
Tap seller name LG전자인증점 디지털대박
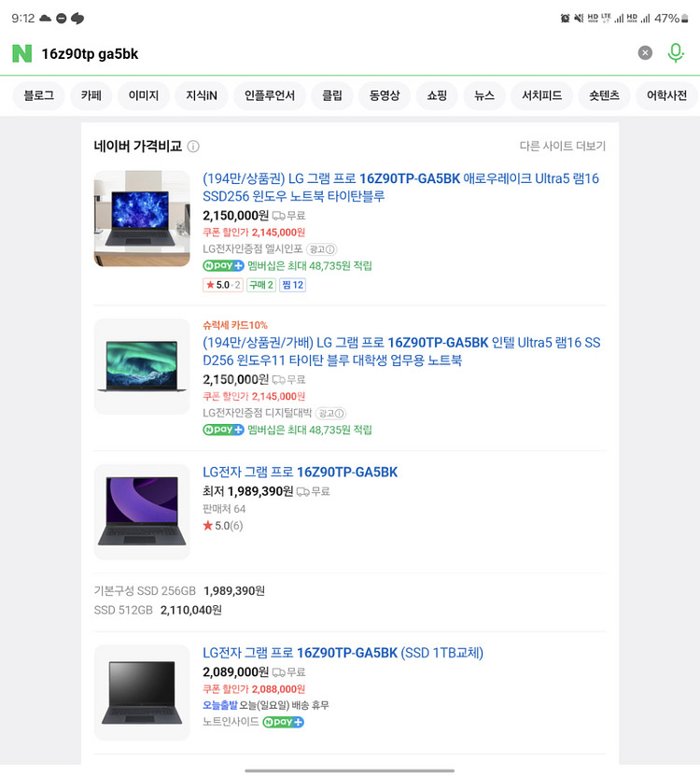tap(257, 413)
